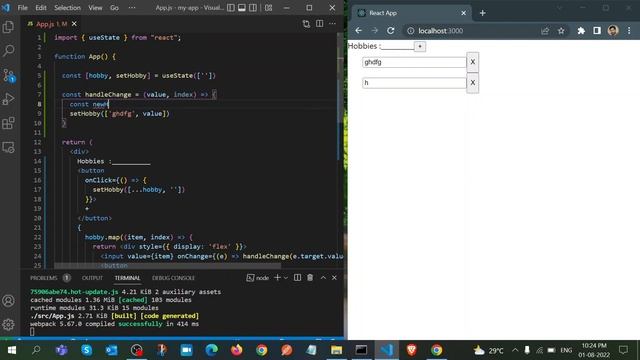This screenshot has width=640, height=360.
Task: Maximize the panel with chevron up
Action: [323, 278]
